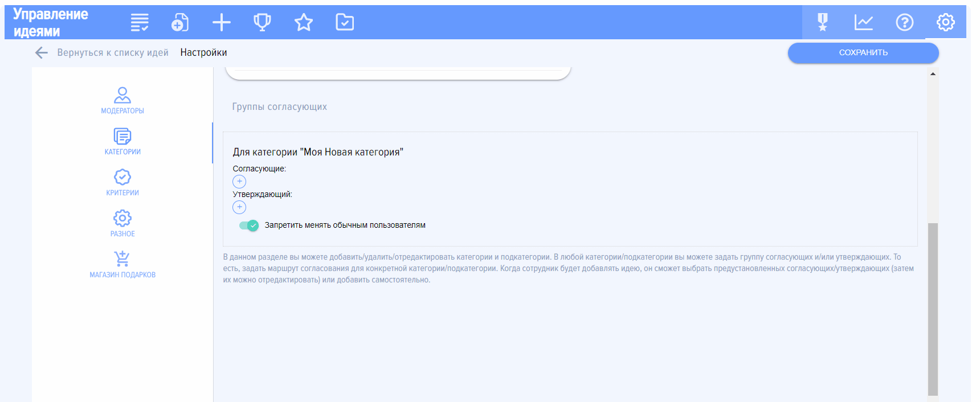
Task: Open the Критерии section
Action: point(122,182)
